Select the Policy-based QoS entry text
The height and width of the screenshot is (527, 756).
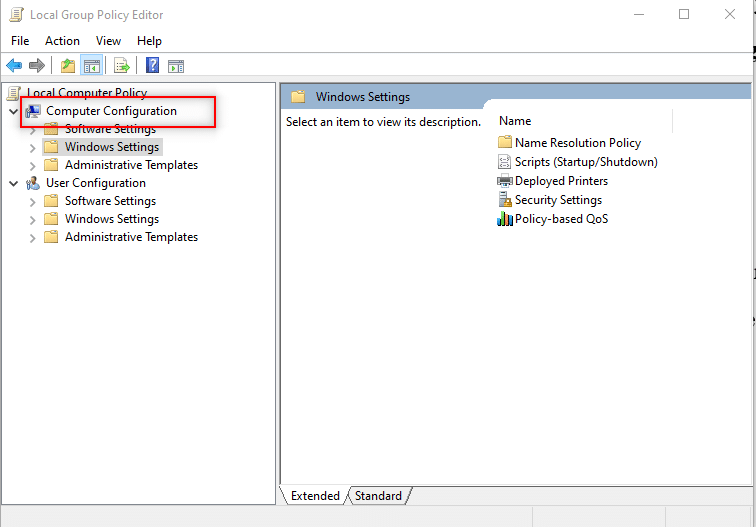click(x=561, y=219)
